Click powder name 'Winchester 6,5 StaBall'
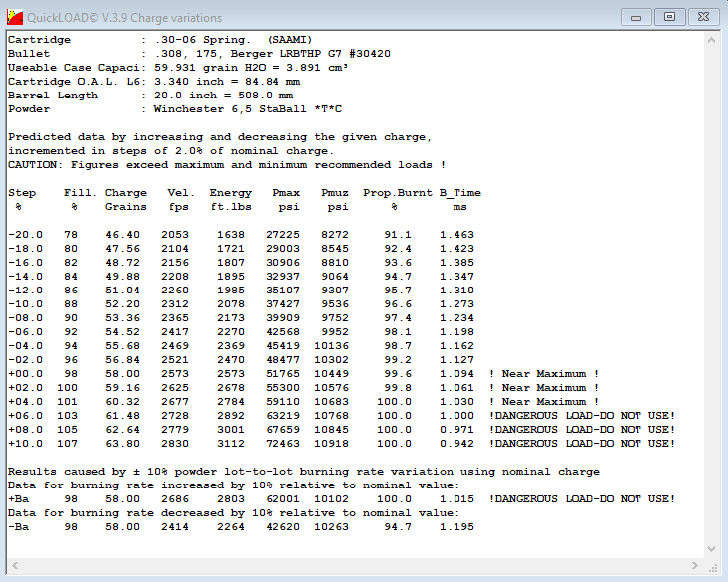Viewport: 728px width, 582px height. click(x=231, y=109)
